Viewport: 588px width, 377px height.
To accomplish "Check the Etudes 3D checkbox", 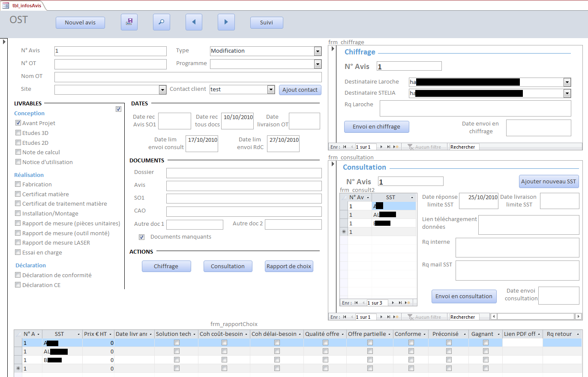I will click(x=18, y=133).
